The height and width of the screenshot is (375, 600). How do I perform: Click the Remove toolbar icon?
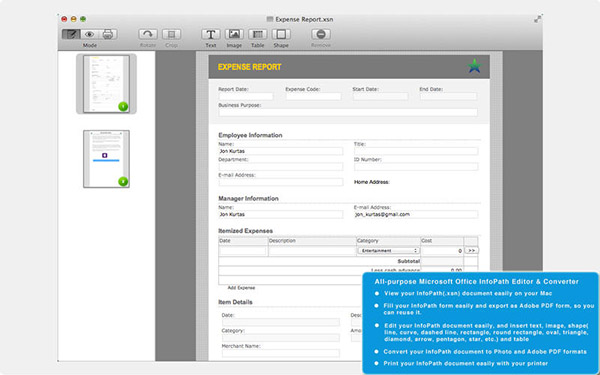click(x=321, y=34)
